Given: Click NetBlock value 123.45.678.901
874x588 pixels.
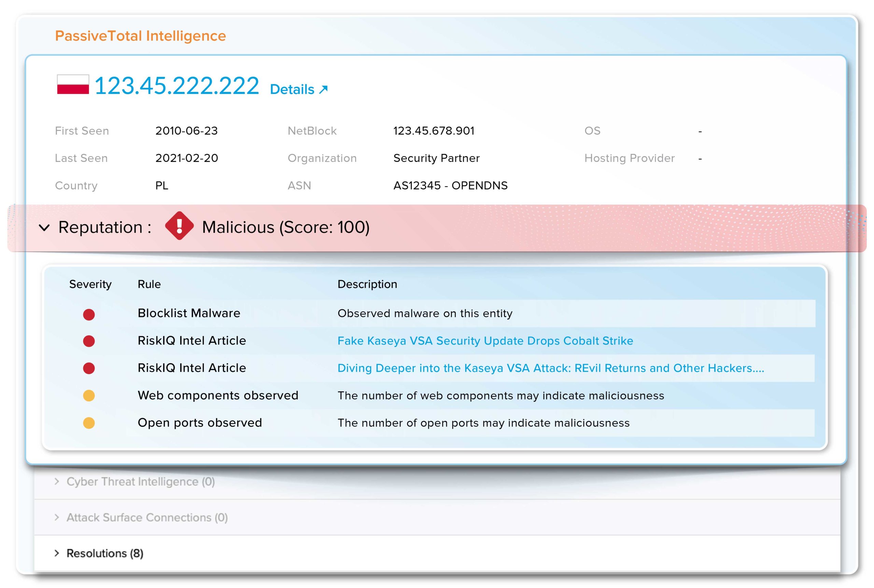Looking at the screenshot, I should 434,131.
